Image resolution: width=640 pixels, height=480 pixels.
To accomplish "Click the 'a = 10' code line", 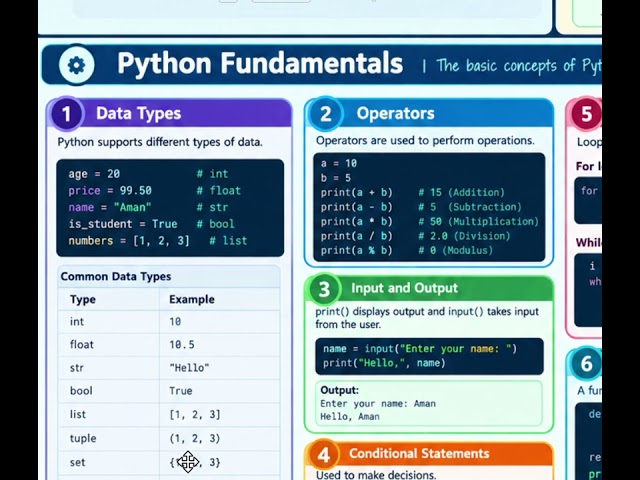I will pyautogui.click(x=339, y=164).
